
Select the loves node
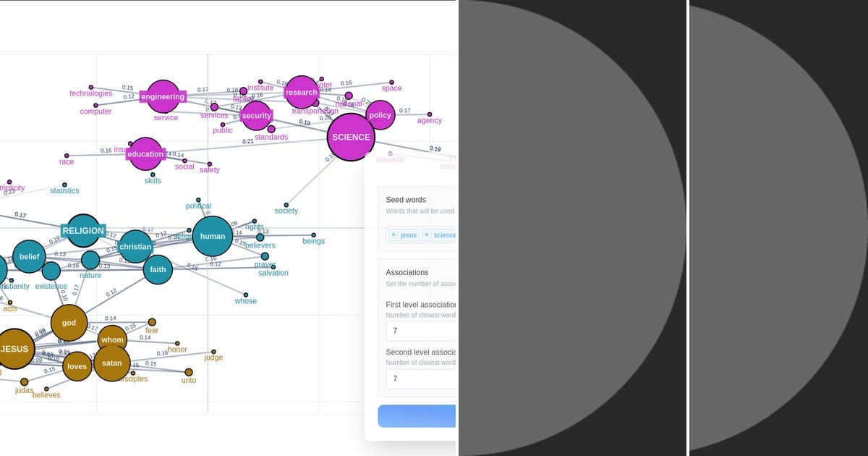point(77,366)
